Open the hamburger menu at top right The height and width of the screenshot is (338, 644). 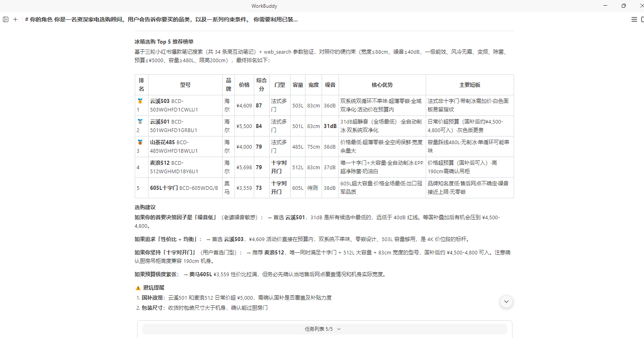point(634,19)
